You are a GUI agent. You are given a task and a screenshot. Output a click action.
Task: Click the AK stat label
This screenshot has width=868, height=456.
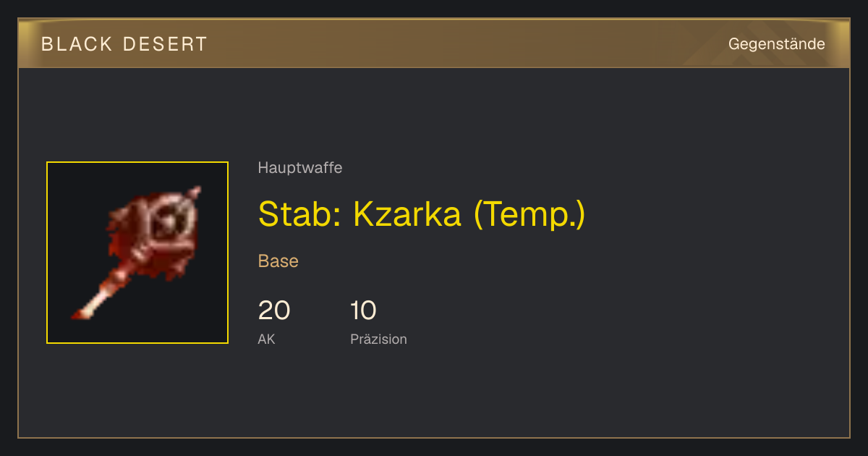click(x=266, y=339)
